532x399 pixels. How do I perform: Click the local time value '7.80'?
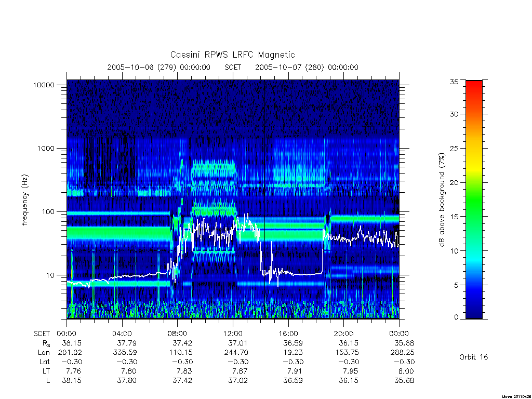point(129,371)
